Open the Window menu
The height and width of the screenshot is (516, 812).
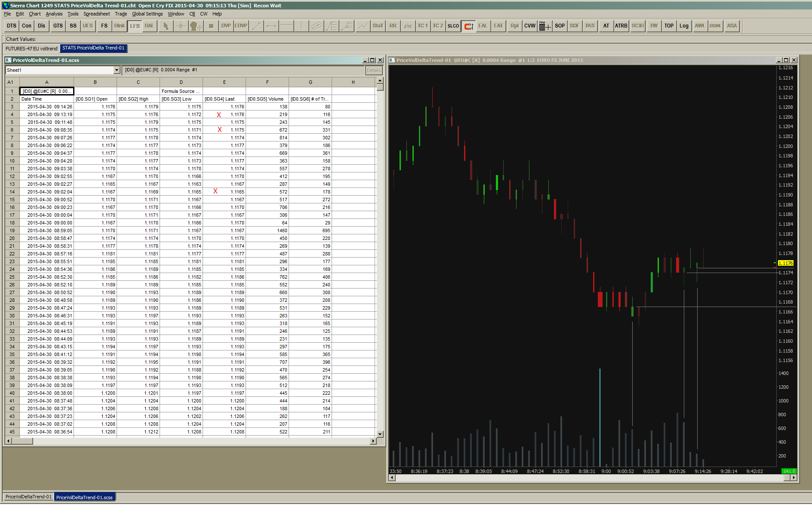click(176, 14)
